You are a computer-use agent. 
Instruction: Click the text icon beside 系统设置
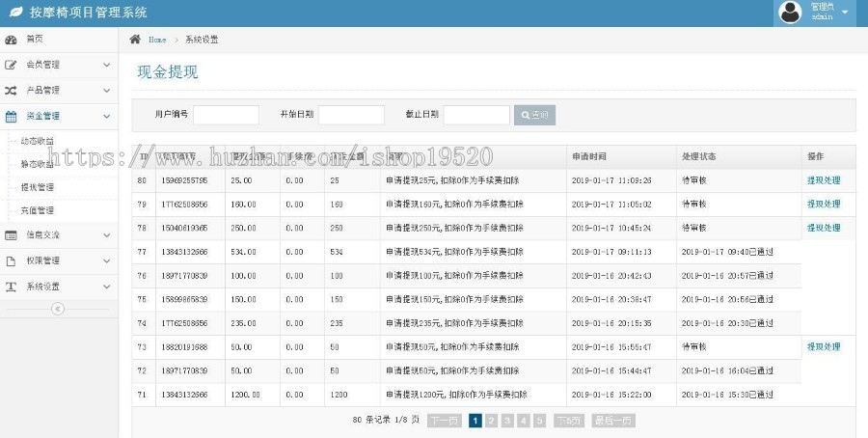(11, 287)
